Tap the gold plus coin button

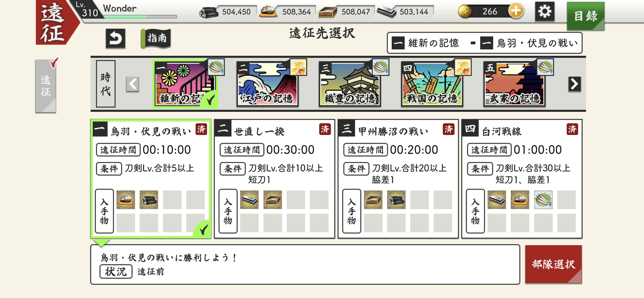click(x=516, y=11)
